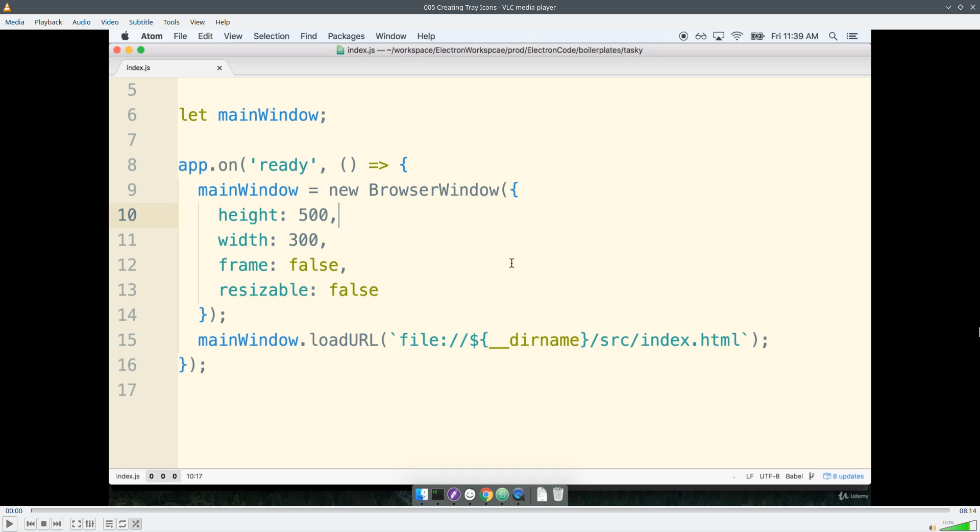Enable loop playback in VLC
Viewport: 980px width, 532px height.
click(122, 524)
